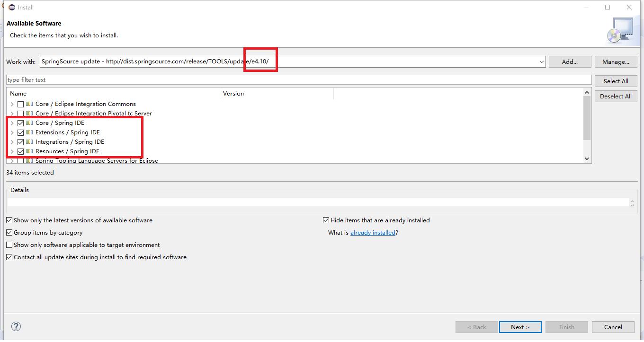
Task: Open the Work with dropdown arrow
Action: point(541,61)
